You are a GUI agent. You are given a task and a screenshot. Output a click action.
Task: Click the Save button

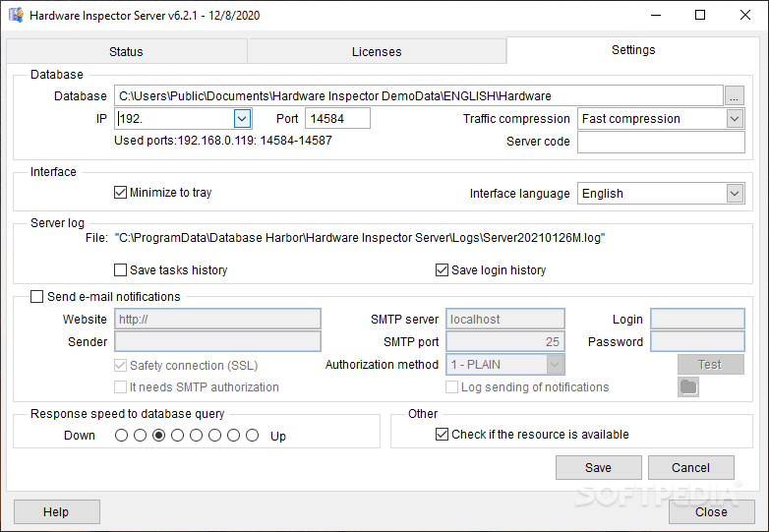point(598,468)
